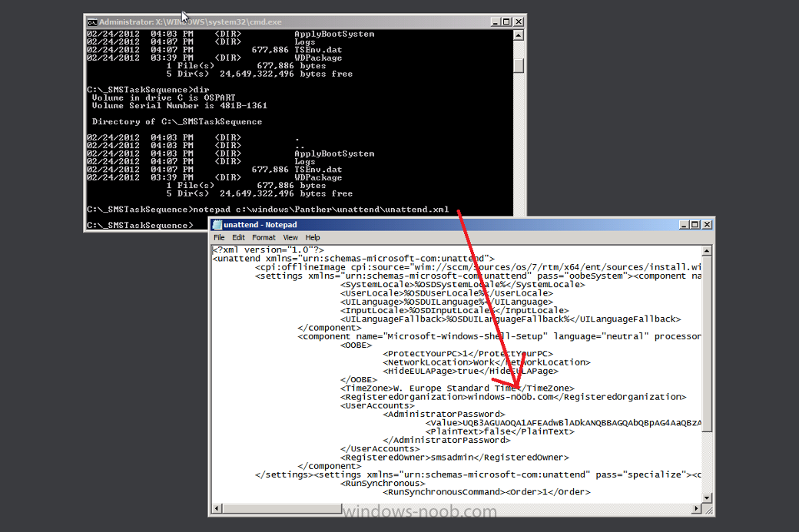
Task: Open the Edit menu in Notepad
Action: click(x=238, y=238)
